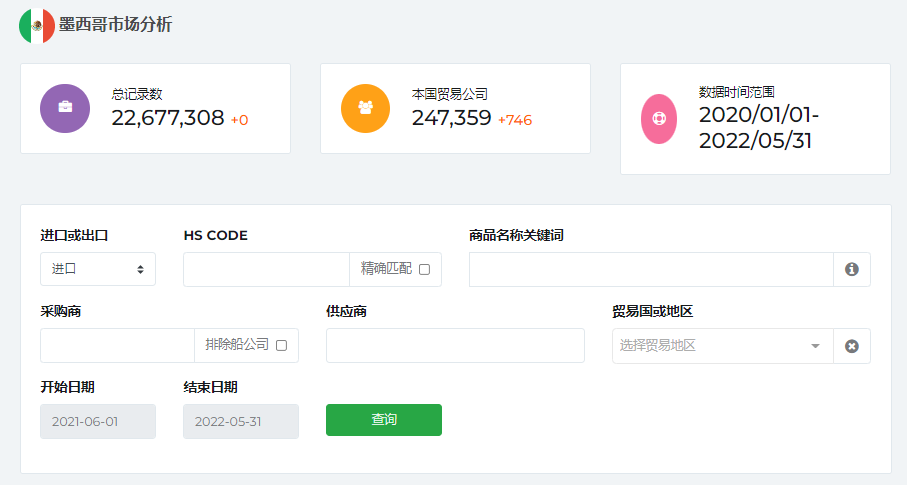The width and height of the screenshot is (907, 485).
Task: Click the +746 trading companies increase
Action: pyautogui.click(x=515, y=120)
